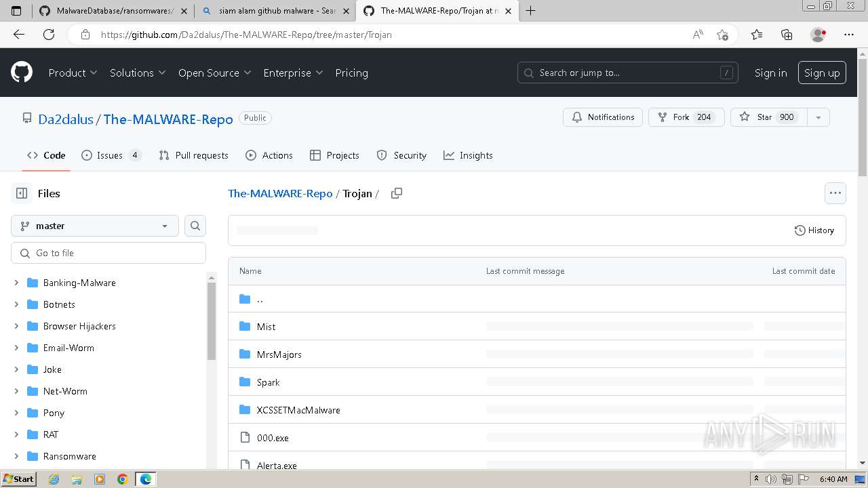Expand the Botnets folder tree
This screenshot has height=488, width=868.
point(16,304)
